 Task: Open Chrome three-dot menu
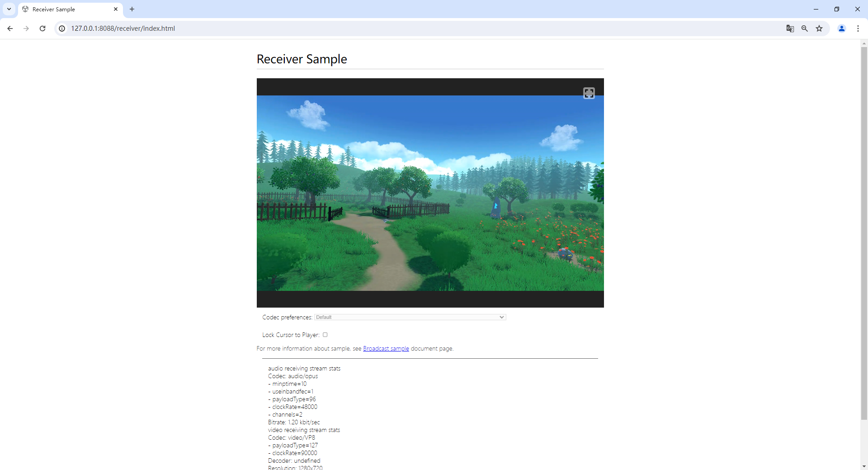tap(858, 28)
